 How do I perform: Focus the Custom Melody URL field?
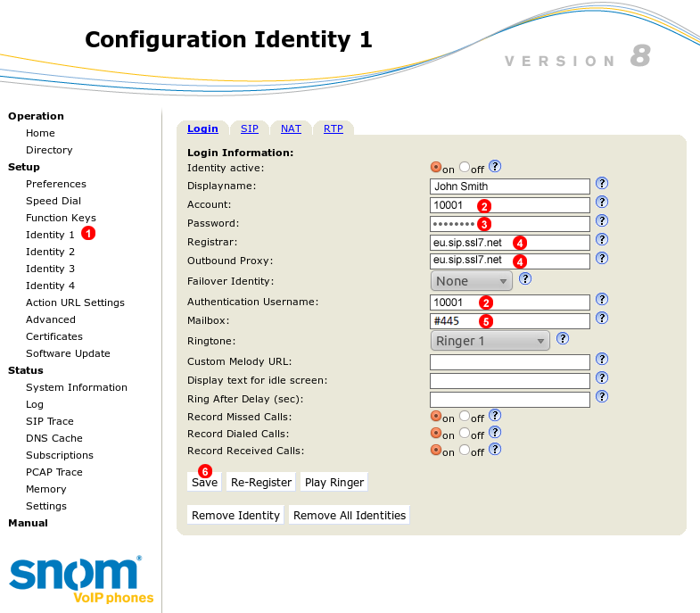coord(510,362)
